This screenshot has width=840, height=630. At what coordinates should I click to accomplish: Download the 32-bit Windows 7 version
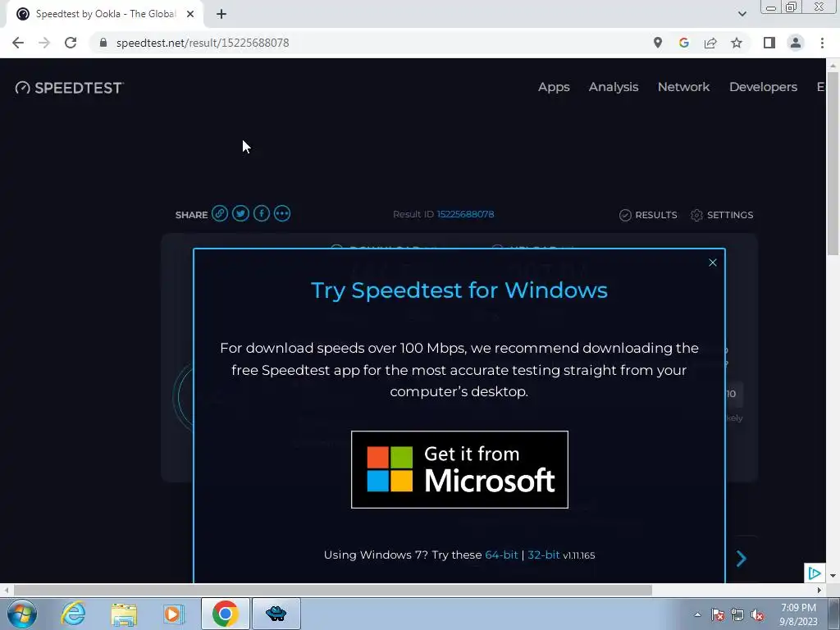[544, 555]
